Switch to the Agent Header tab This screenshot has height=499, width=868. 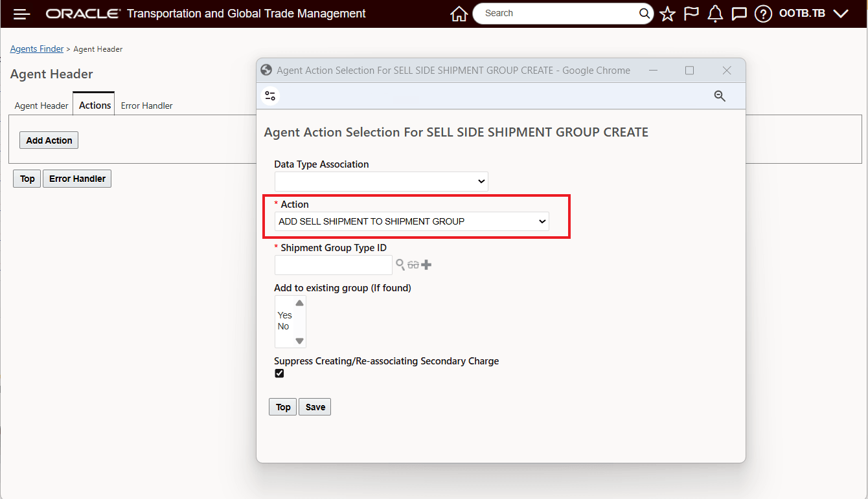41,105
